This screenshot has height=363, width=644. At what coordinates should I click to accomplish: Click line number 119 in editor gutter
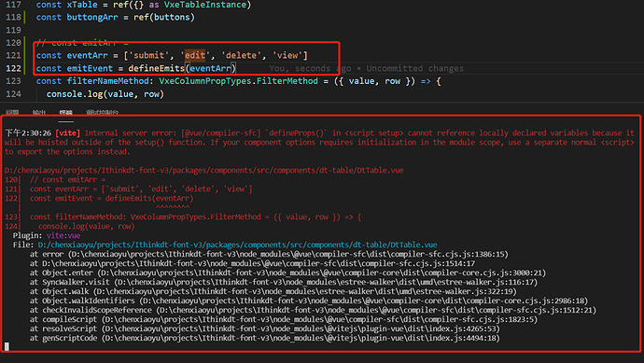click(14, 30)
